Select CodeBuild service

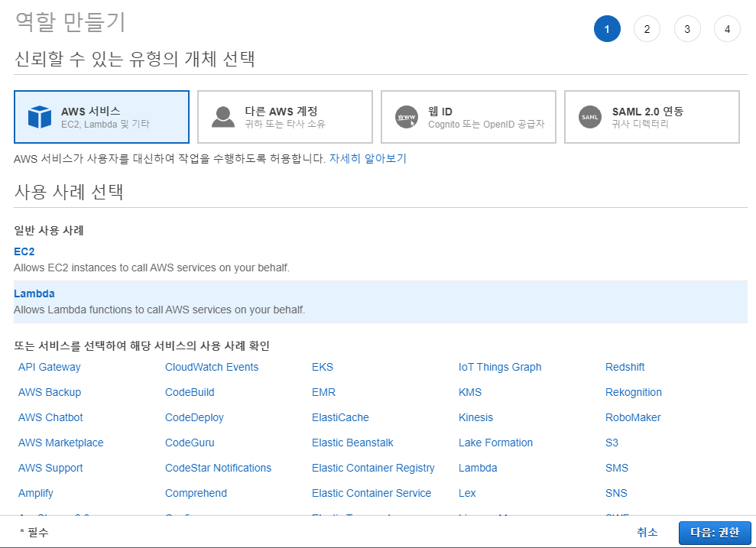click(x=190, y=392)
